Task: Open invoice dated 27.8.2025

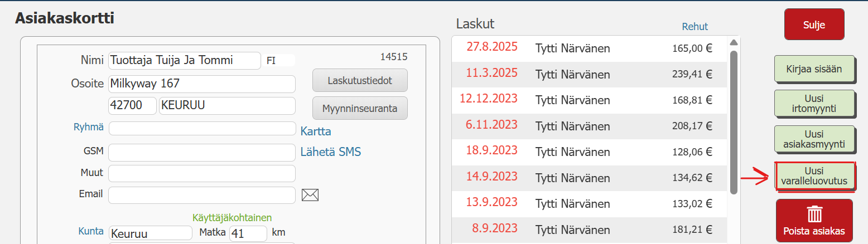Action: (x=582, y=48)
